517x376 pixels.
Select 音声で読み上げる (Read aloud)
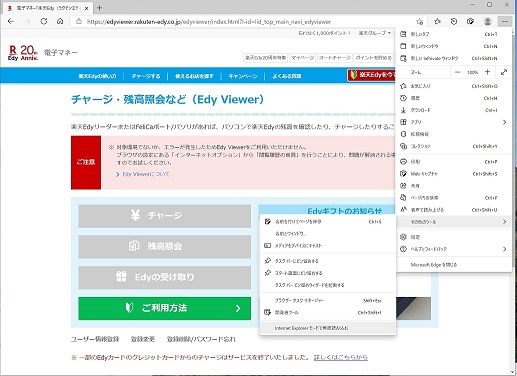[x=454, y=210]
